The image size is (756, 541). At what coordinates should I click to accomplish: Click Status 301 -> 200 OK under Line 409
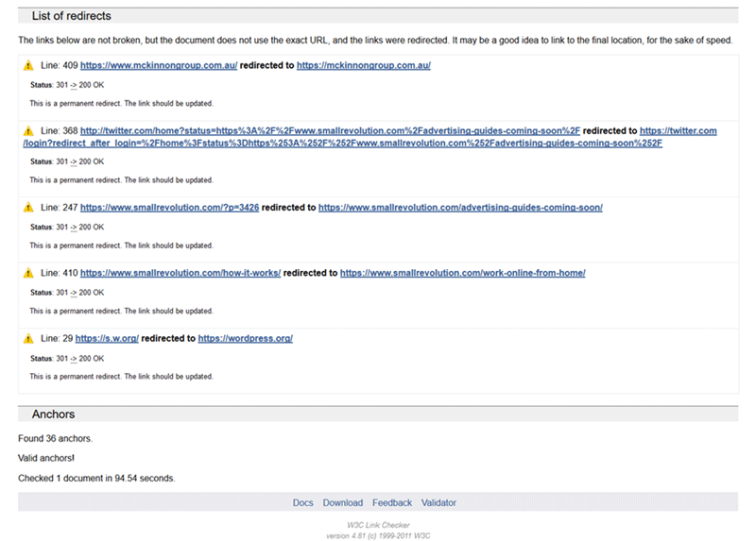67,85
